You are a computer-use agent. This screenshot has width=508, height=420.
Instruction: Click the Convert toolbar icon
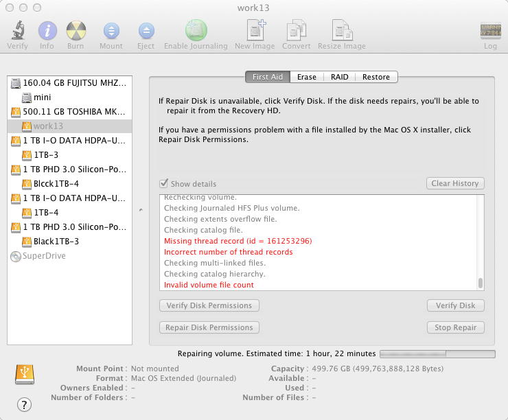296,30
